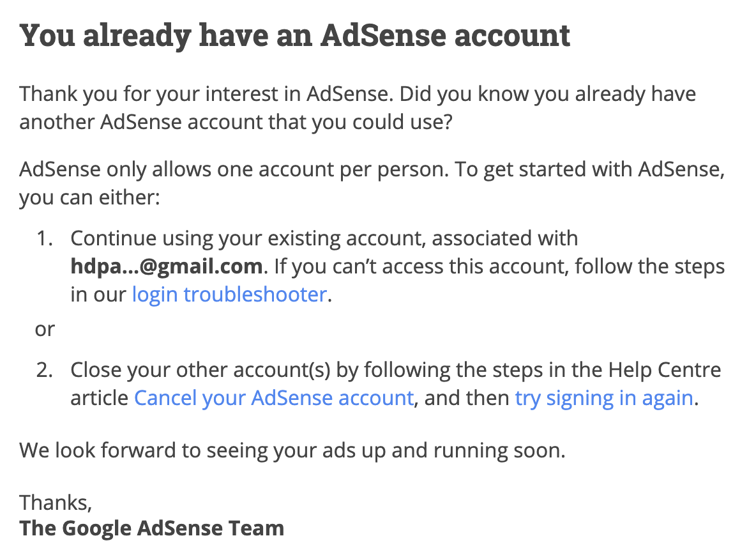Click the Continue using your existing account text
The image size is (756, 552).
tap(249, 238)
